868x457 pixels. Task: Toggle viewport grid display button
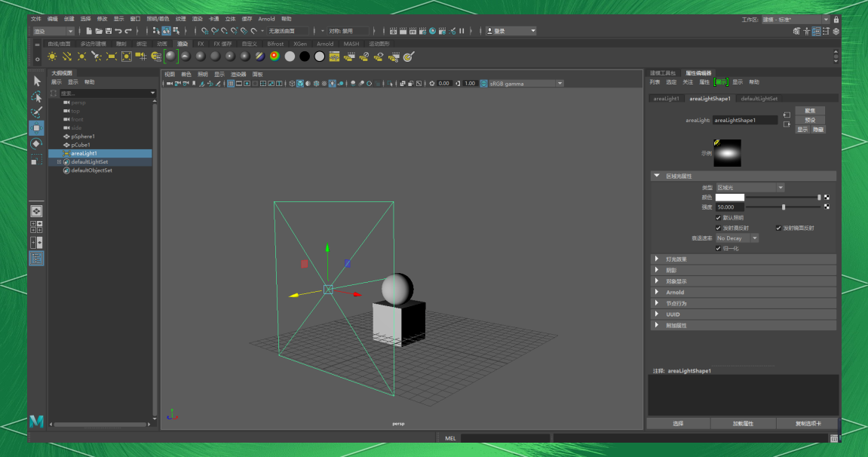click(230, 84)
